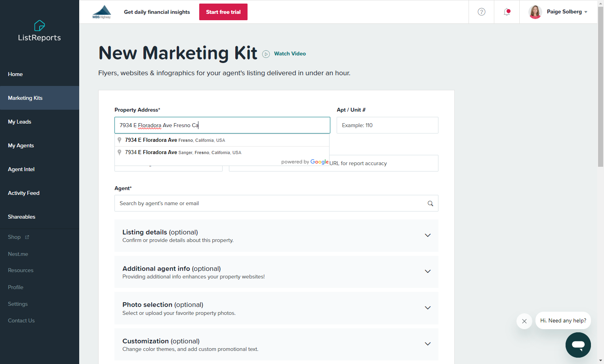Open the notifications bell icon
The image size is (604, 364).
click(507, 12)
